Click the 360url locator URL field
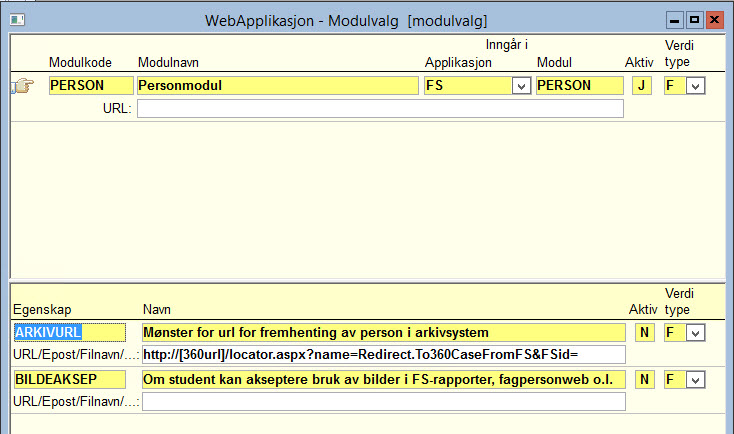734x434 pixels. click(384, 355)
